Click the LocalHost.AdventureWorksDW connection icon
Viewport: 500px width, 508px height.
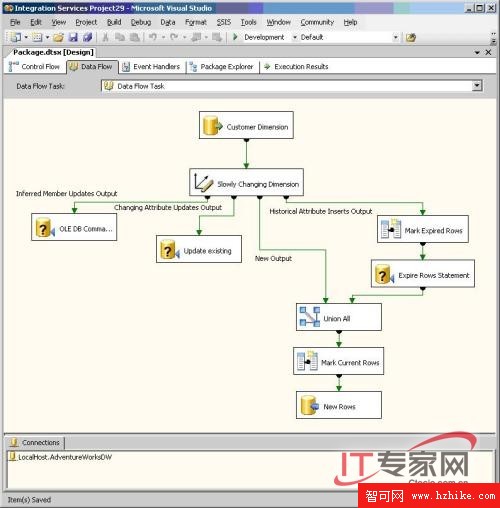13,456
